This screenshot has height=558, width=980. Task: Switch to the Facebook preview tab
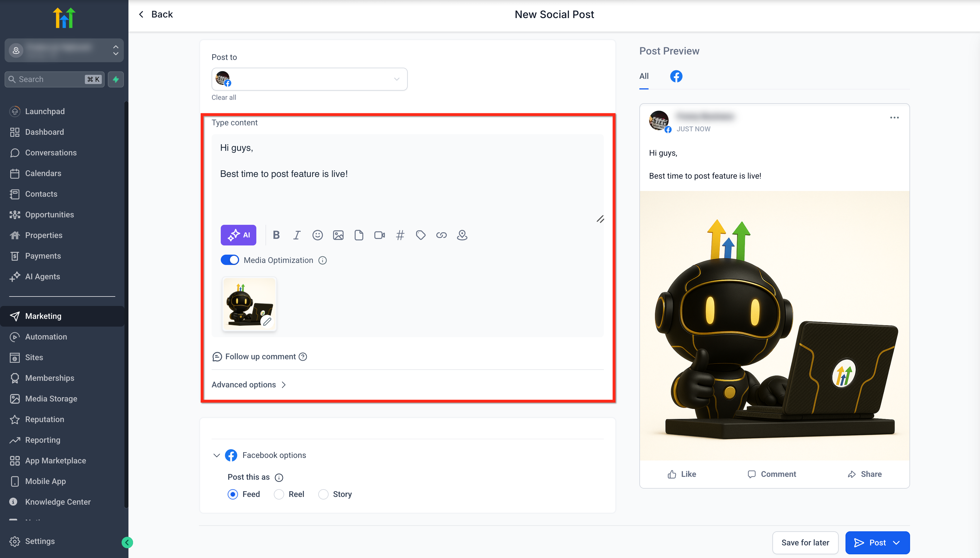coord(676,76)
